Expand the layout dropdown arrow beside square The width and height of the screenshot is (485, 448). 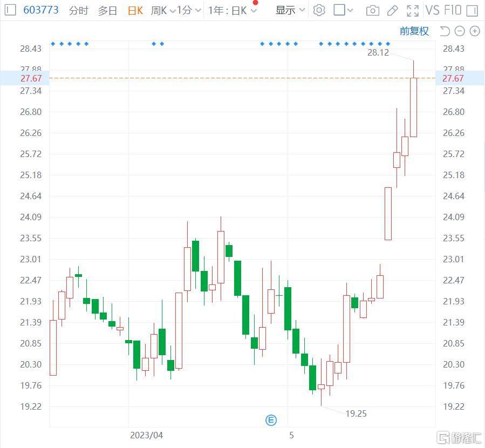(x=350, y=10)
